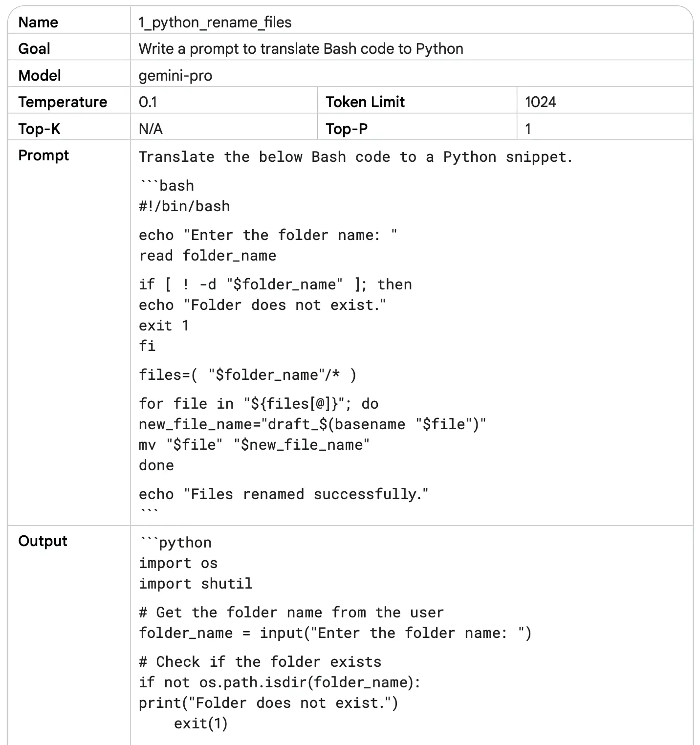Viewport: 700px width, 745px height.
Task: Click the name value 1_python_rename_files
Action: coord(215,22)
